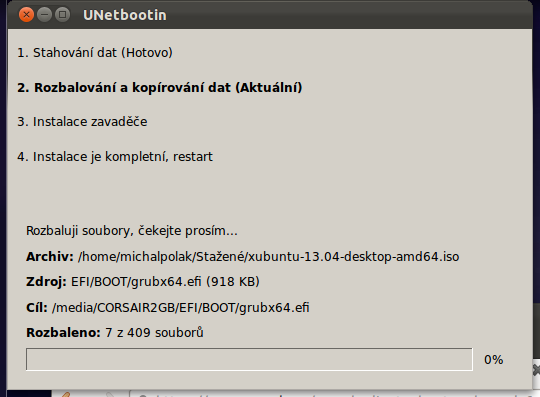The height and width of the screenshot is (397, 540).
Task: Click the source file EFI/BOOT/grubx64.efi (918 KB)
Action: pyautogui.click(x=165, y=282)
